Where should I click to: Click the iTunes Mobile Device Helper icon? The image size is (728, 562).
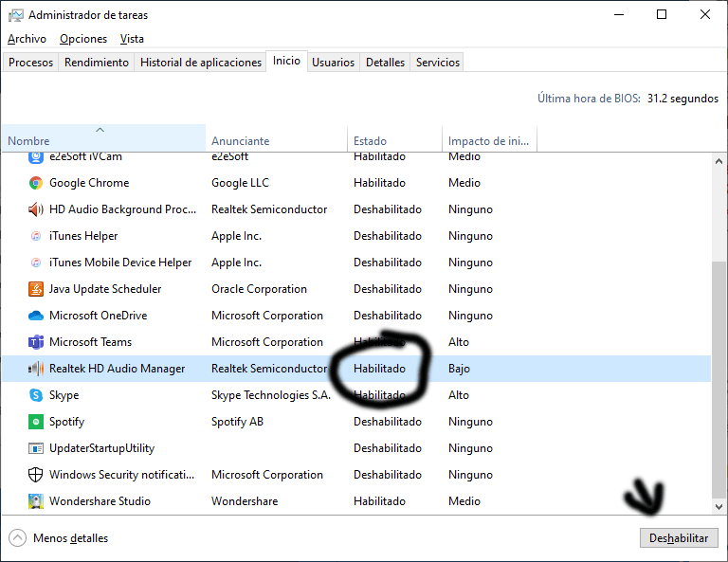tap(36, 263)
